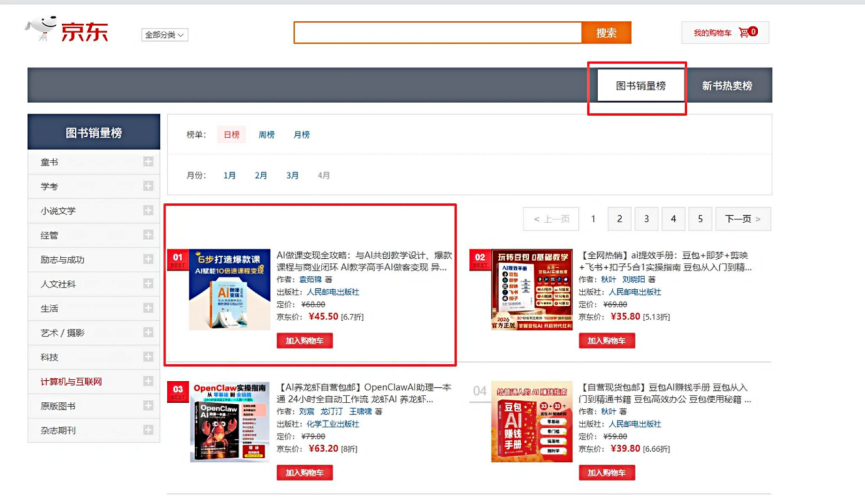The height and width of the screenshot is (503, 865).
Task: Open the OpenClawAI助理一本通 title link
Action: point(364,393)
